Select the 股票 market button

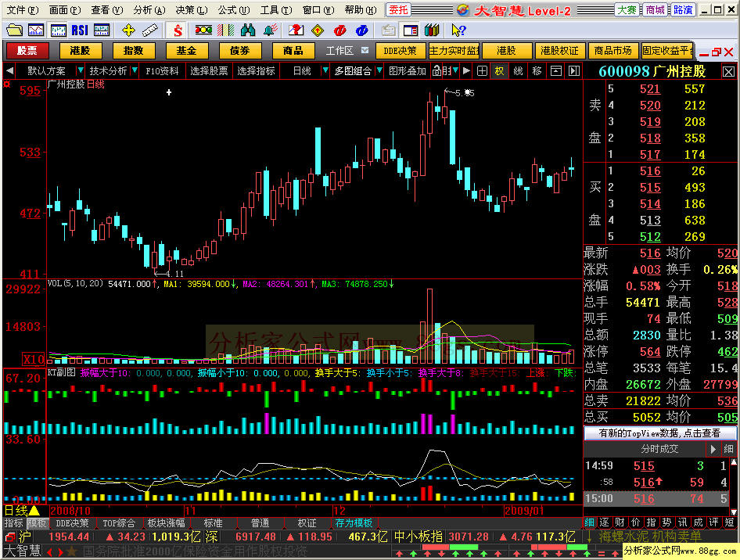(x=27, y=51)
